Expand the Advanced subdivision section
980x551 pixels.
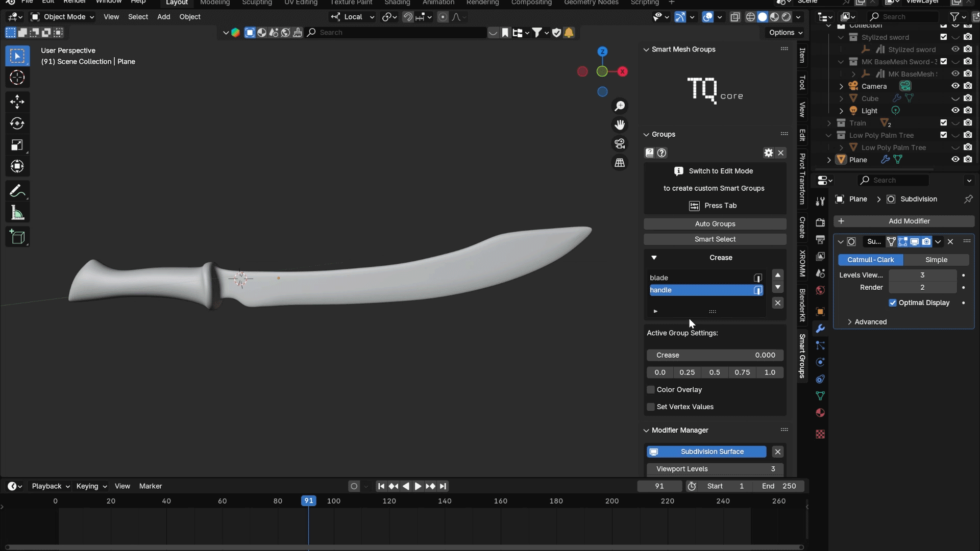[870, 322]
